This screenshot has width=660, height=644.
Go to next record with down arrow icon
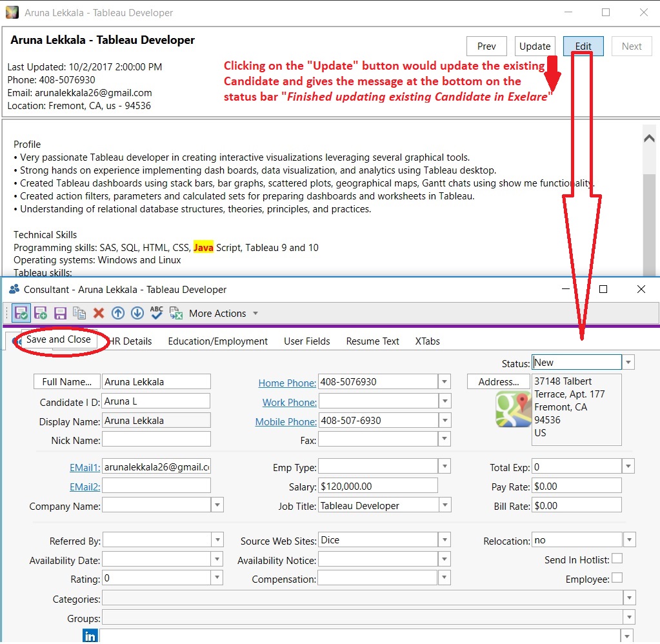point(137,313)
